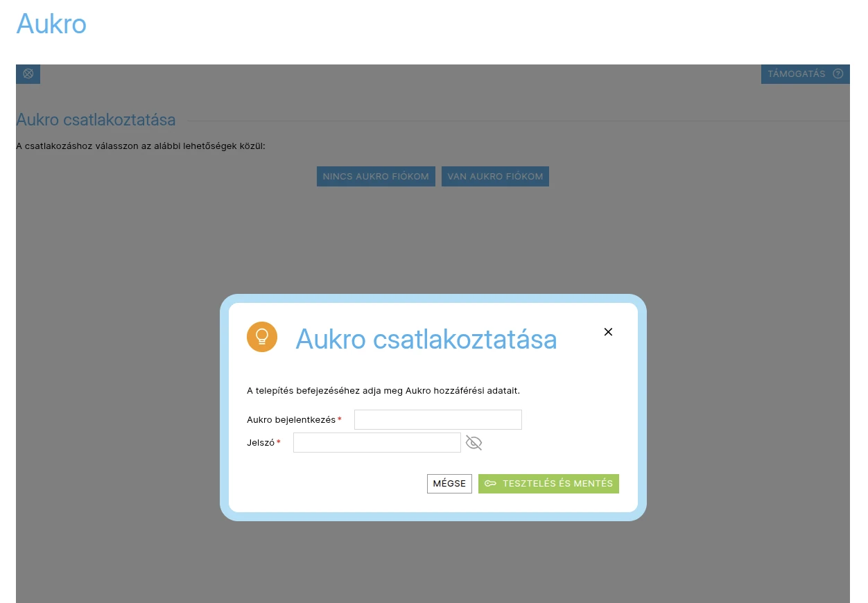Cancel with the Mégse button

click(x=449, y=484)
